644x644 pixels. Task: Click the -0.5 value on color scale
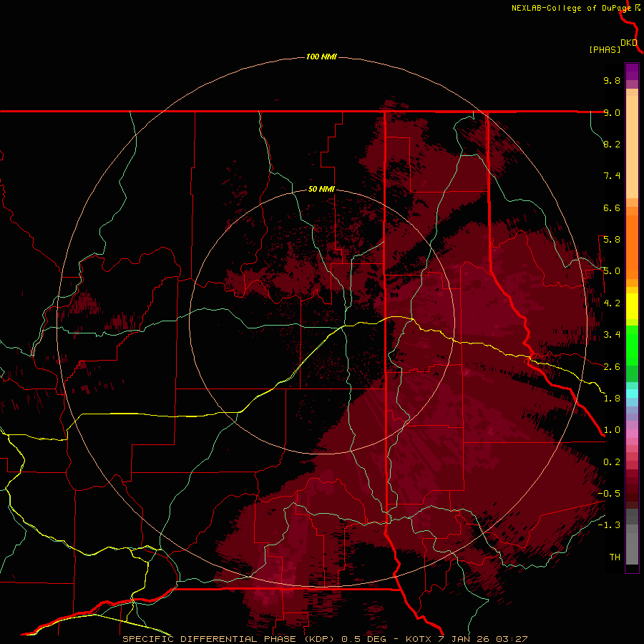click(609, 494)
